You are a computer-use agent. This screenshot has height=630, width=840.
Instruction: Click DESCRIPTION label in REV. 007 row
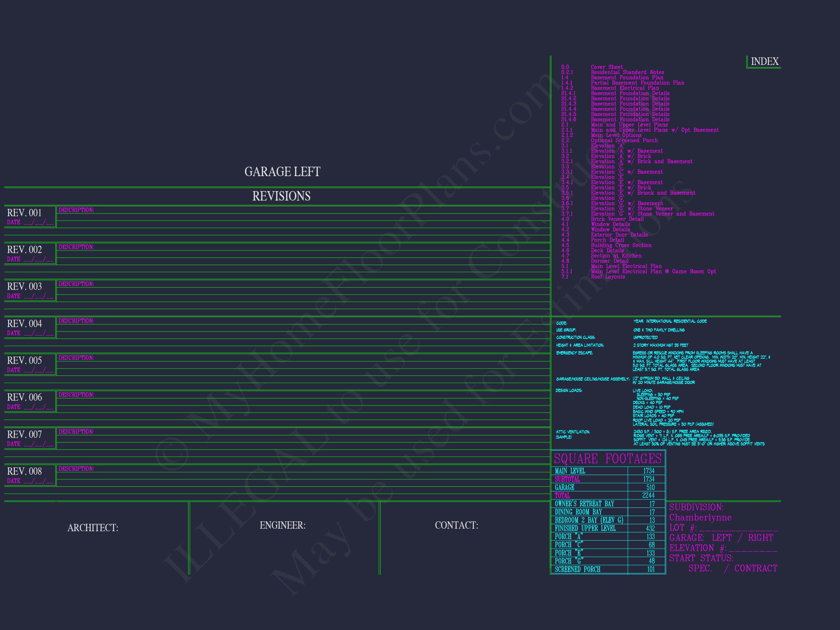coord(76,432)
